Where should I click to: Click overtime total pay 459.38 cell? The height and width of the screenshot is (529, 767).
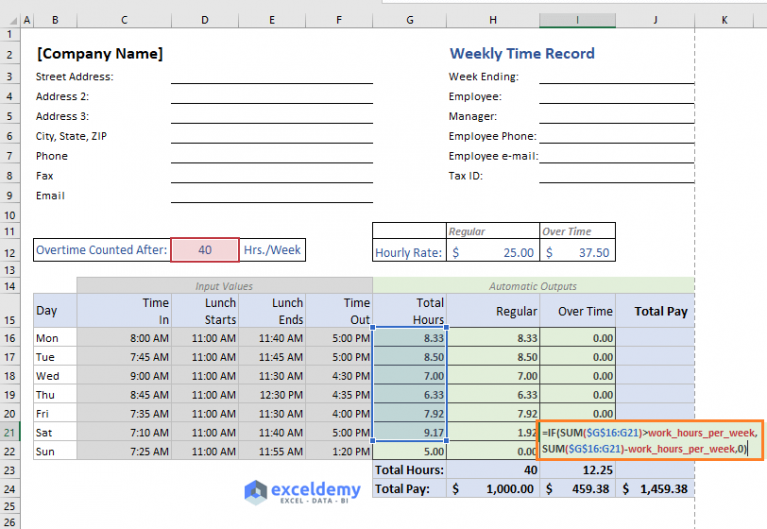578,489
